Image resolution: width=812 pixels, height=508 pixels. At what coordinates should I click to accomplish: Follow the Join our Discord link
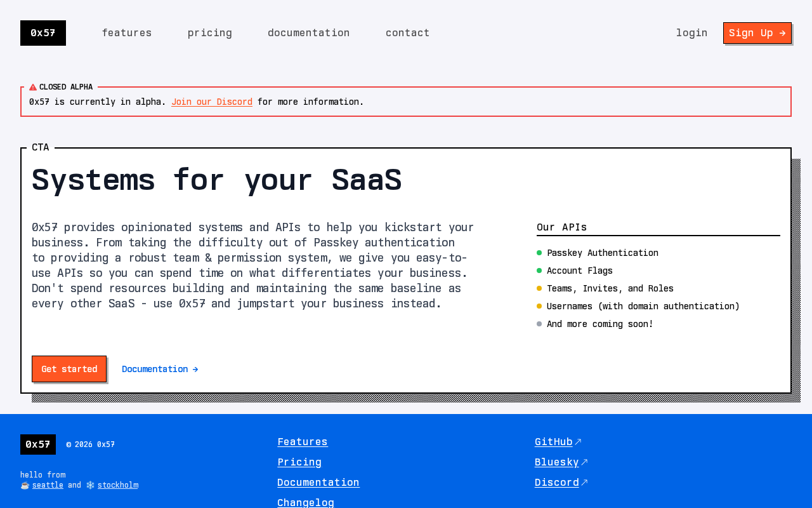pyautogui.click(x=212, y=102)
